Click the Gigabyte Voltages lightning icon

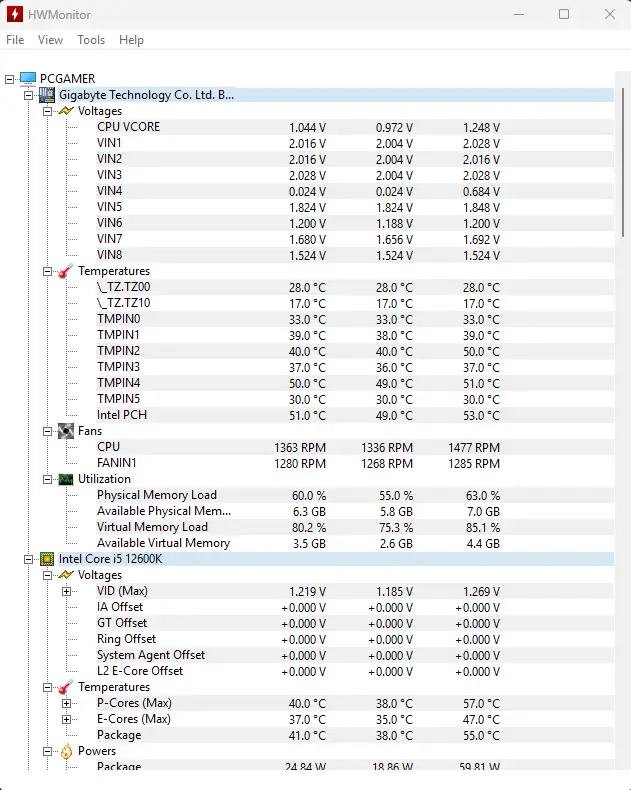click(66, 111)
